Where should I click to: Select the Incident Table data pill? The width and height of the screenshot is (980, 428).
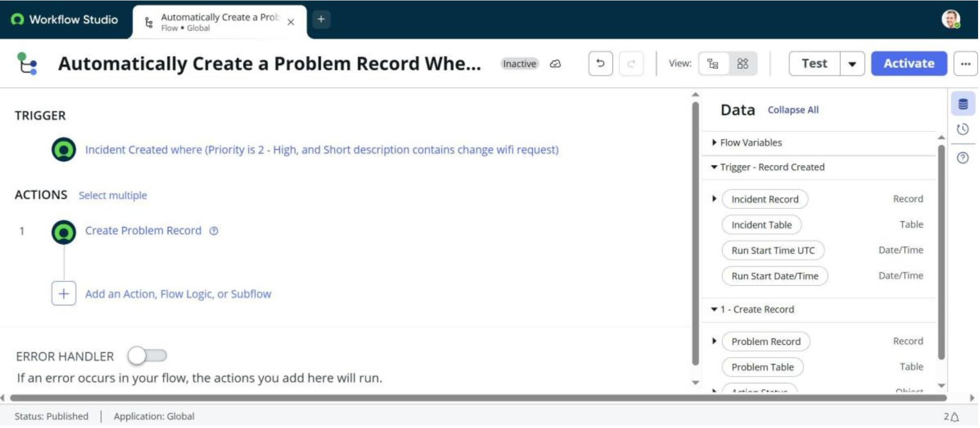761,225
